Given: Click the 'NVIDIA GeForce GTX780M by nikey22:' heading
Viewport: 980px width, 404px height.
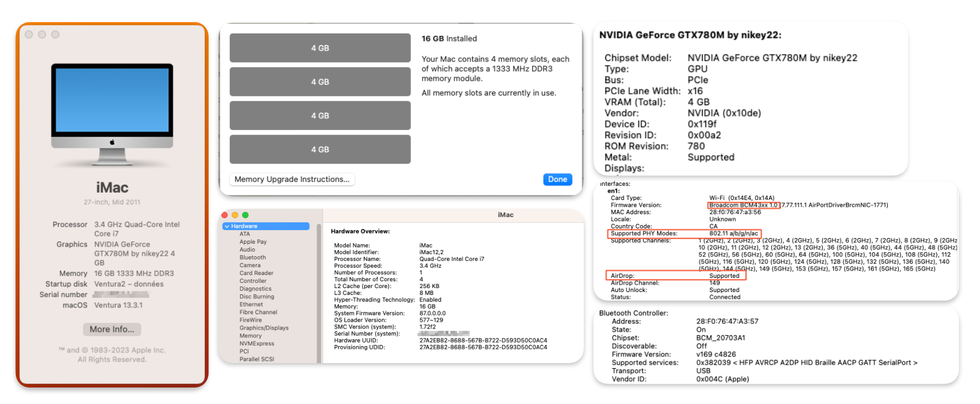Looking at the screenshot, I should click(690, 35).
